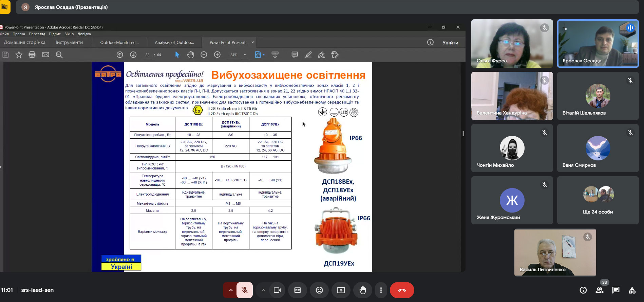Leave the call red hang-up button
This screenshot has height=302, width=644.
(402, 290)
